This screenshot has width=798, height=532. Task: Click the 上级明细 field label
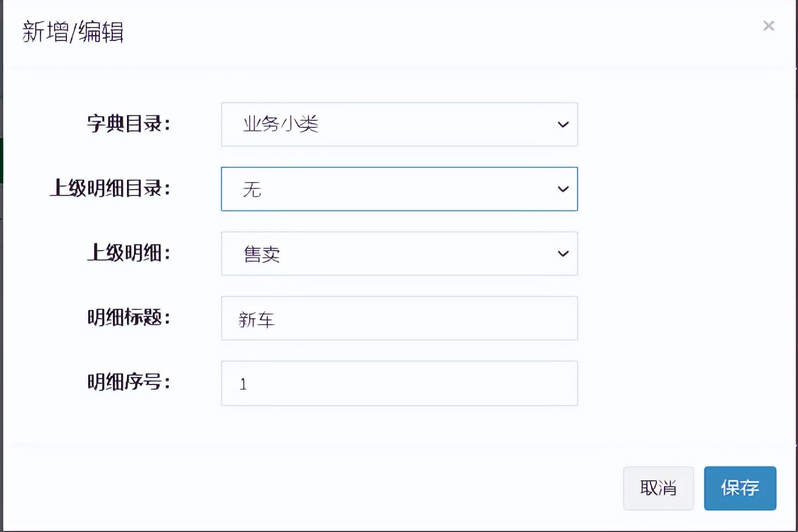(128, 253)
